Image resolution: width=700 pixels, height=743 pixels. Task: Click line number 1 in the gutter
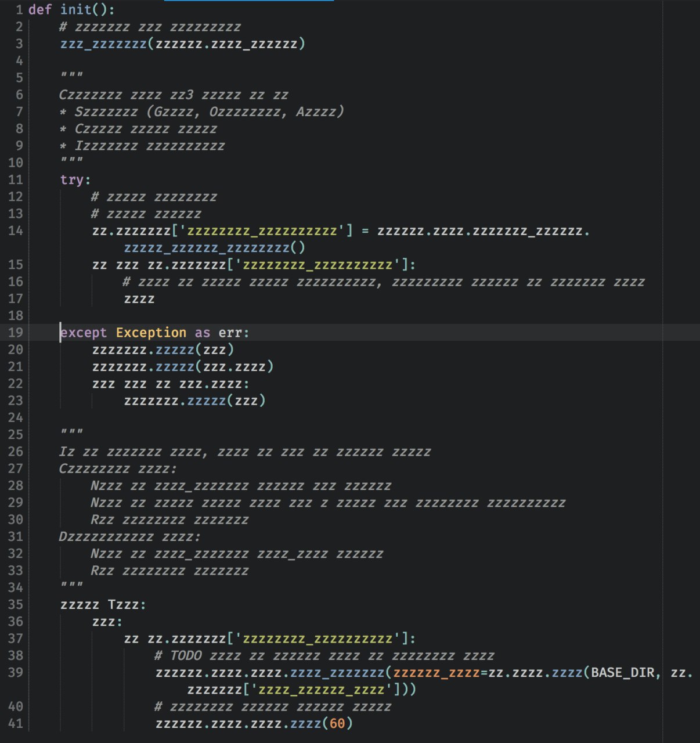pyautogui.click(x=19, y=10)
